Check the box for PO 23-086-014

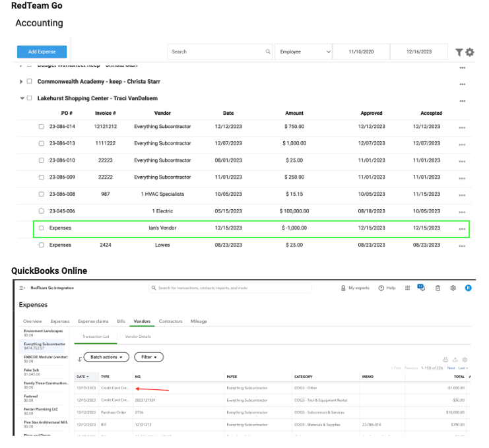click(42, 127)
